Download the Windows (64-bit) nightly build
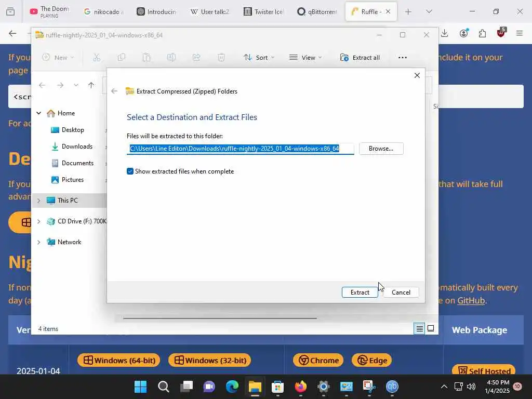532x399 pixels. coord(119,361)
